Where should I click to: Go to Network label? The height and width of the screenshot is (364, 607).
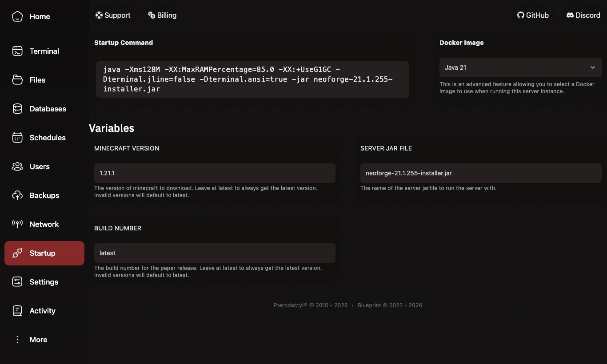pos(44,224)
